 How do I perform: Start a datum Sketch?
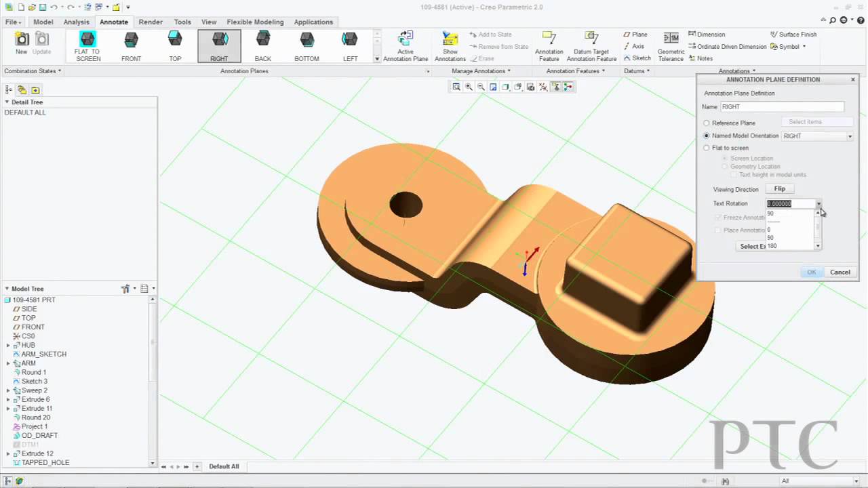637,58
